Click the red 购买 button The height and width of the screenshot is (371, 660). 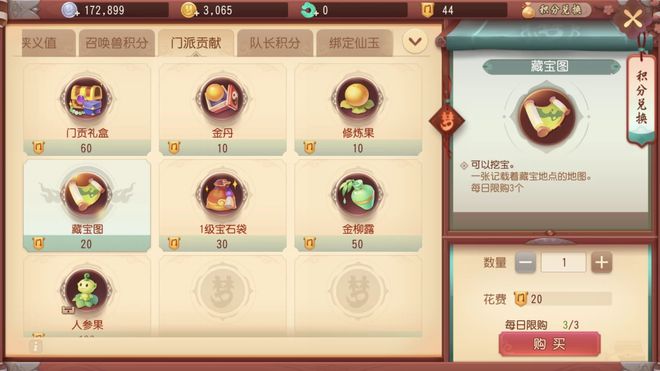click(549, 344)
